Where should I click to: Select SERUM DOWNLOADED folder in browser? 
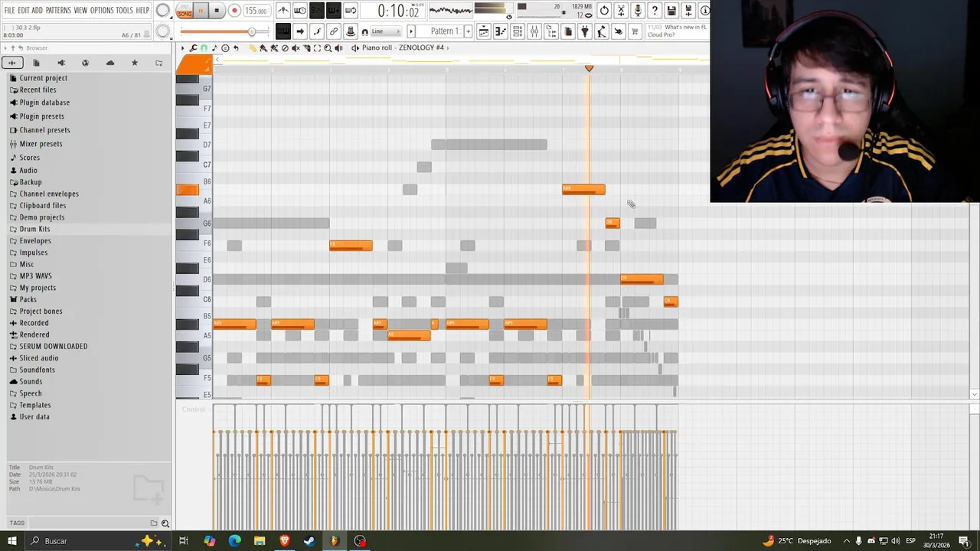tap(54, 346)
